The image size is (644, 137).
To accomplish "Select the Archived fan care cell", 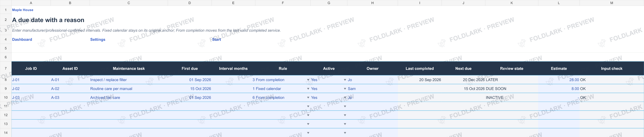I will (x=129, y=97).
